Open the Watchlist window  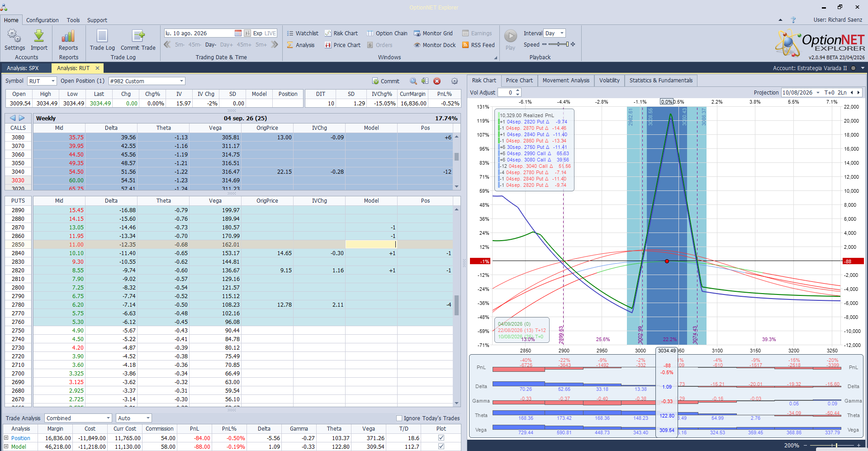303,33
